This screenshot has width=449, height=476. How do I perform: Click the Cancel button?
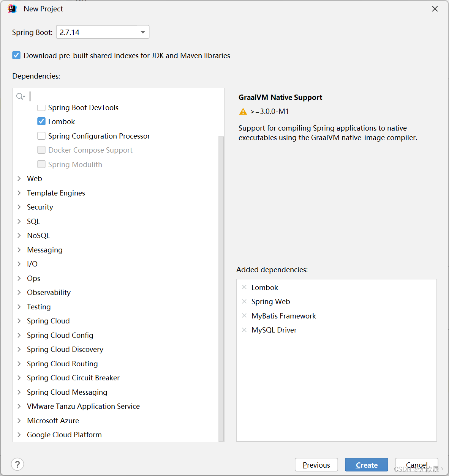pos(417,465)
